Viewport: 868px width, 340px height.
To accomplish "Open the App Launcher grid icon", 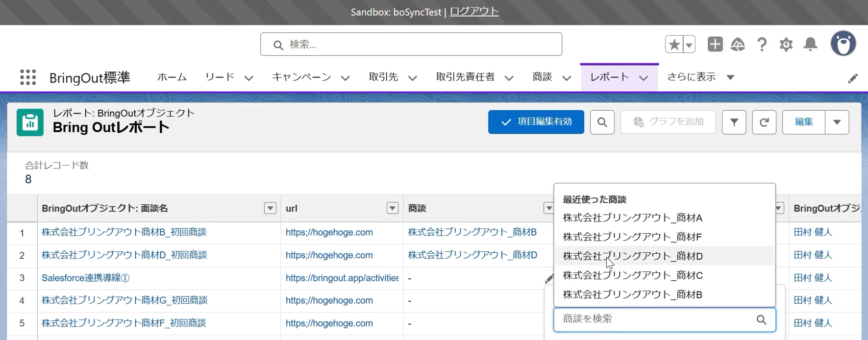I will point(28,77).
